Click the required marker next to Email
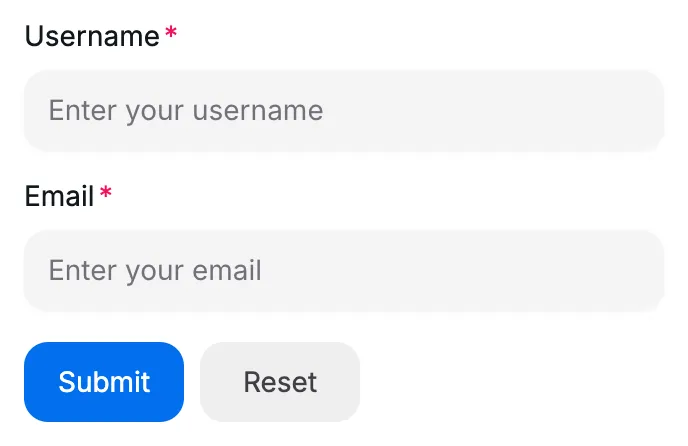 (x=106, y=194)
